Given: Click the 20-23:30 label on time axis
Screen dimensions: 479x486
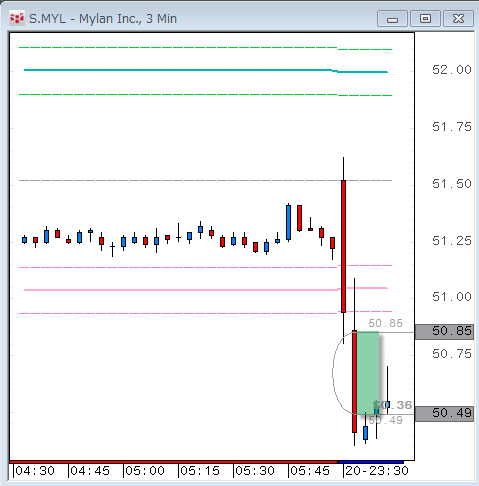Looking at the screenshot, I should coord(377,471).
